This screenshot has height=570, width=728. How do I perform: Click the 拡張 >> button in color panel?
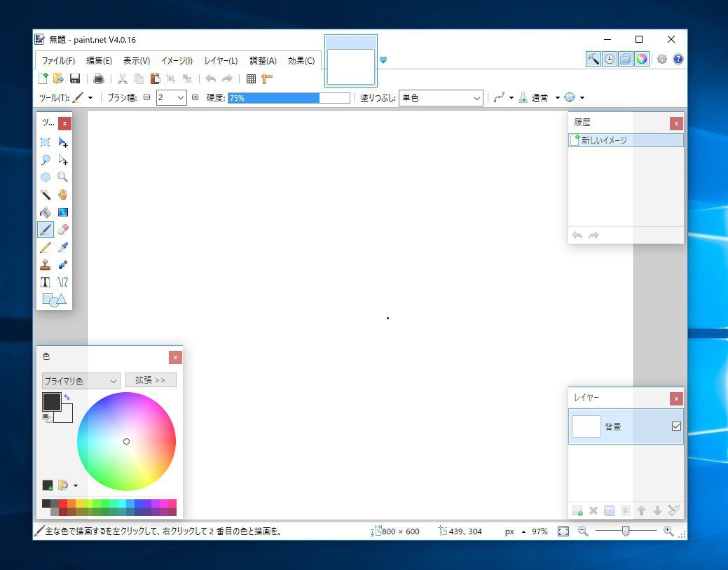point(151,380)
